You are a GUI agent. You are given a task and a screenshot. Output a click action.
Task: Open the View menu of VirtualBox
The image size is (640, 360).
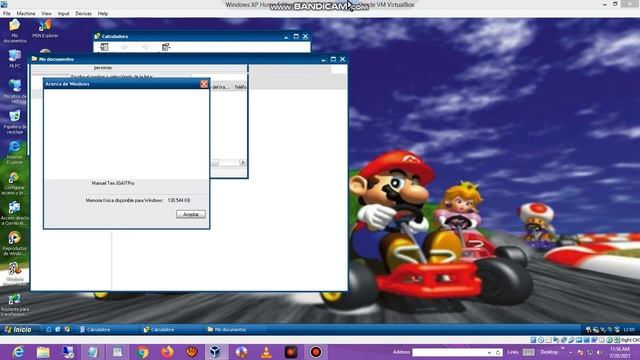coord(47,13)
